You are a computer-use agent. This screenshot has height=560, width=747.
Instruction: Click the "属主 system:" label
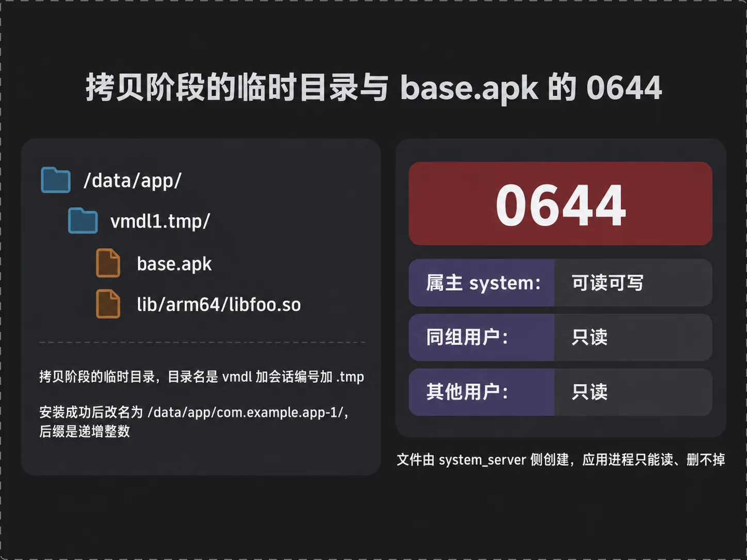coord(483,283)
